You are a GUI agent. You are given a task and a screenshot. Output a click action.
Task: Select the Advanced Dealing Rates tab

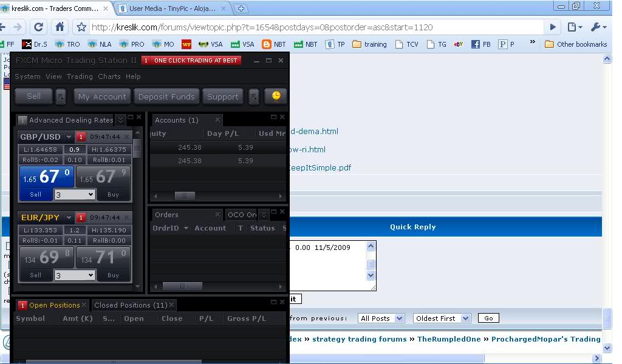tap(70, 120)
